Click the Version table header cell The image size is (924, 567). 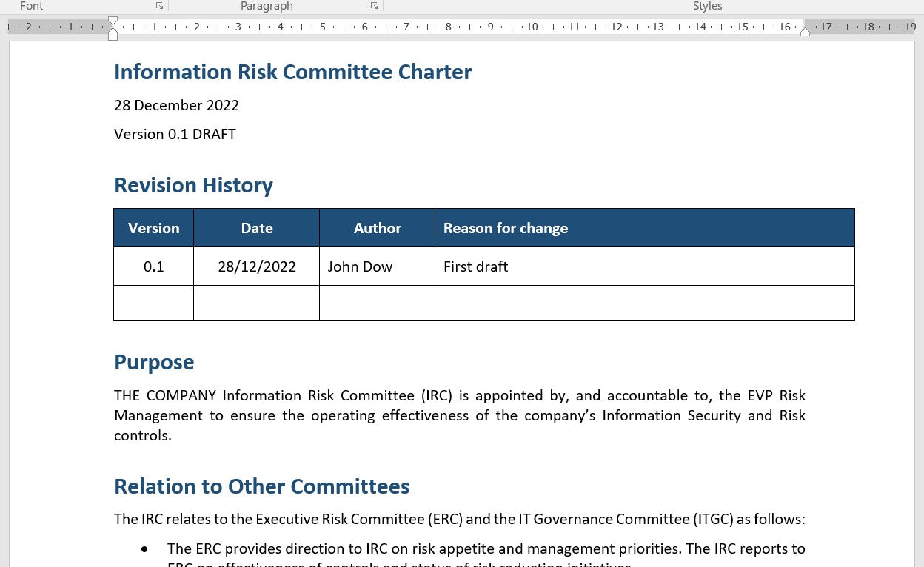(153, 228)
